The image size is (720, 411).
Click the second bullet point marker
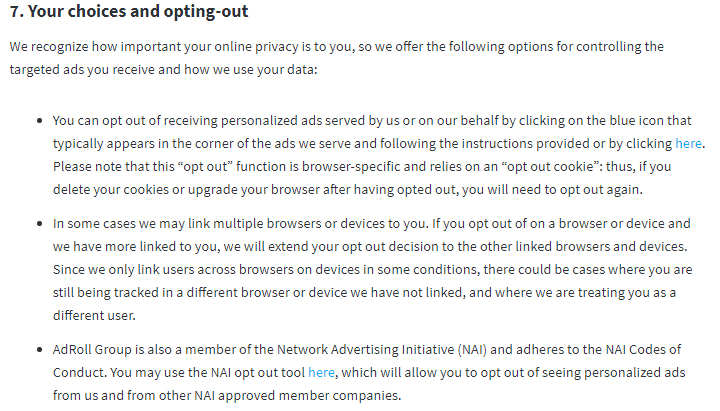[40, 224]
